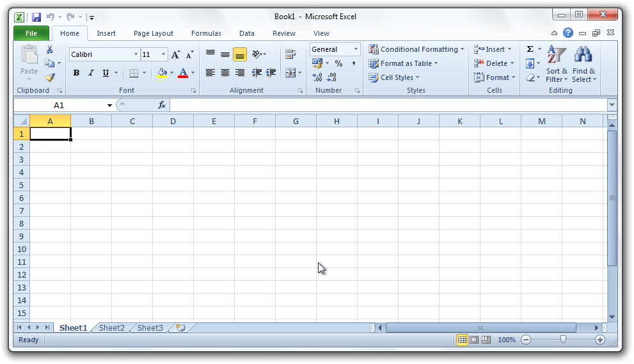Viewport: 634px width, 364px height.
Task: Click the AutoSum sigma icon
Action: [x=530, y=49]
